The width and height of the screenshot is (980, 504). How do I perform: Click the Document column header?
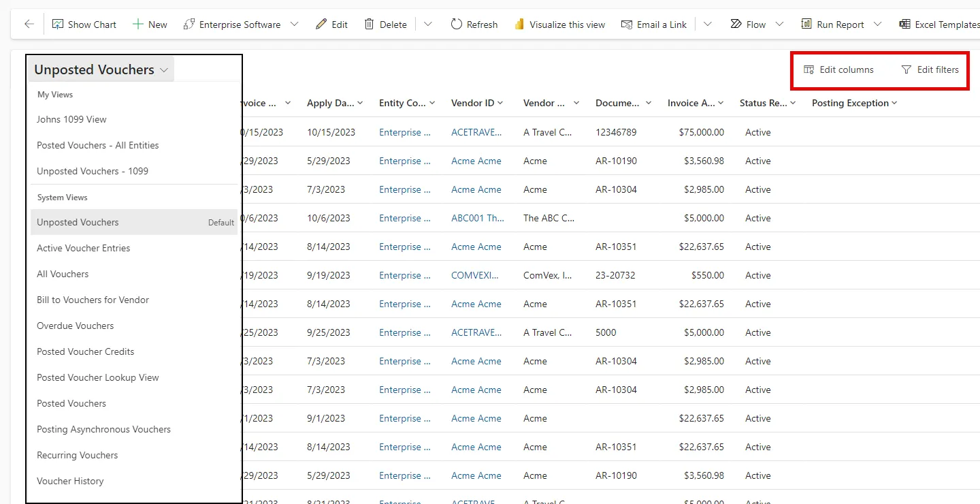(617, 103)
